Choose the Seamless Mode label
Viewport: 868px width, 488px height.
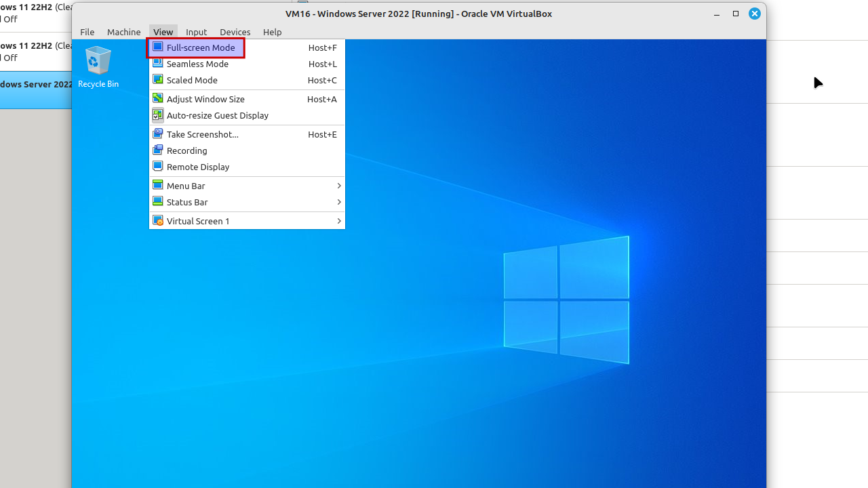(197, 64)
